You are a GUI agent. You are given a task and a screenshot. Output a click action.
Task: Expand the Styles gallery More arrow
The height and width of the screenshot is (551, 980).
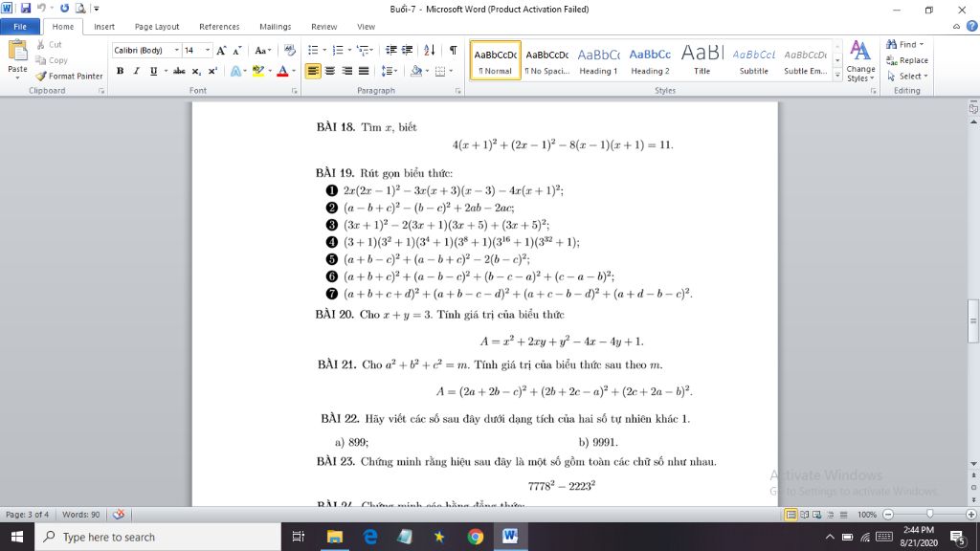pyautogui.click(x=837, y=75)
